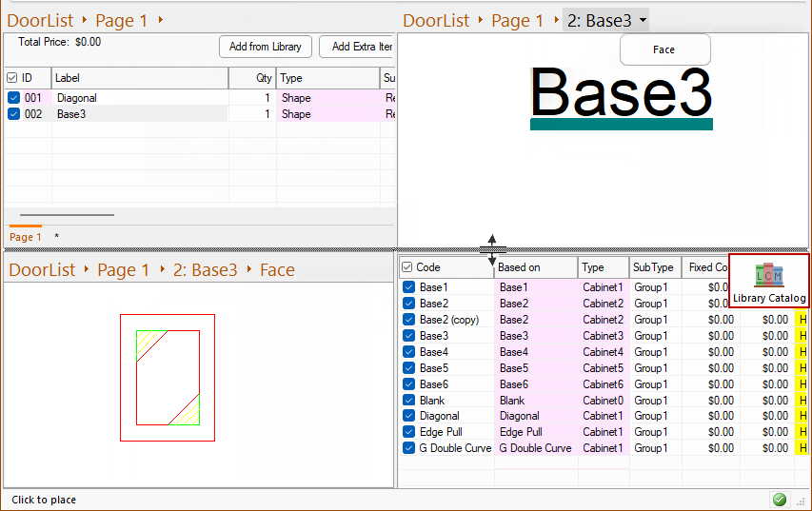Image resolution: width=812 pixels, height=511 pixels.
Task: Toggle the select-all checkbox in the ID column header
Action: [x=12, y=78]
